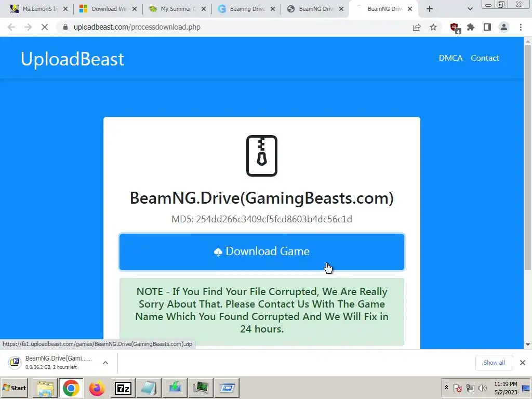This screenshot has height=399, width=532.
Task: Open the Chrome profile avatar
Action: tap(504, 27)
